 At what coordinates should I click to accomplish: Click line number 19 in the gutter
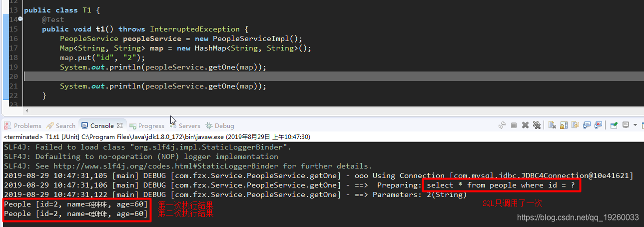13,67
